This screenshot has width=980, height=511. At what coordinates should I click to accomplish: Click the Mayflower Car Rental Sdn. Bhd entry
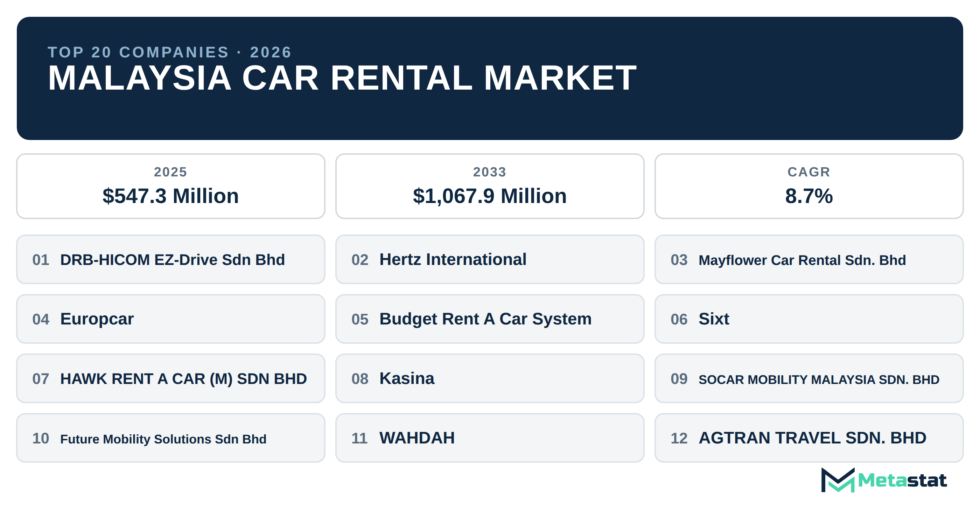(x=809, y=259)
